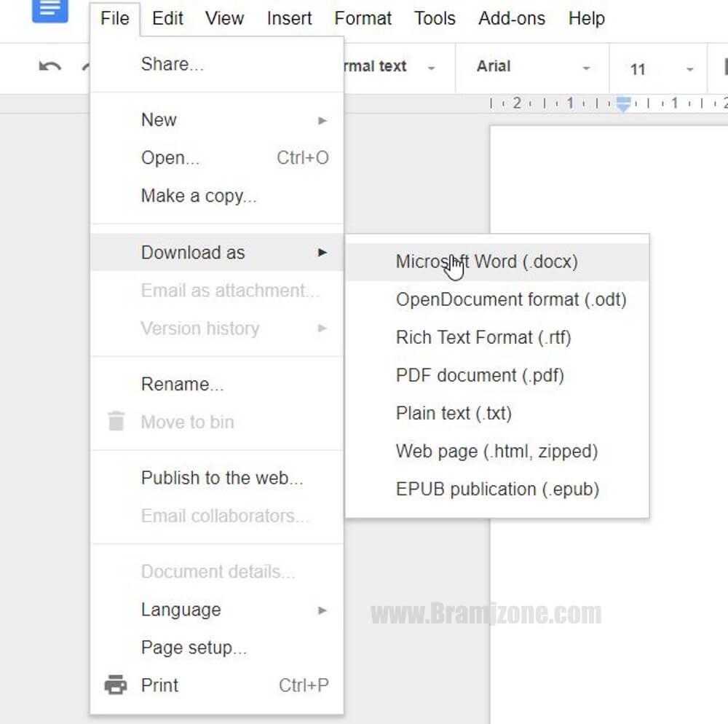Expand the Download as submenu

click(x=217, y=253)
